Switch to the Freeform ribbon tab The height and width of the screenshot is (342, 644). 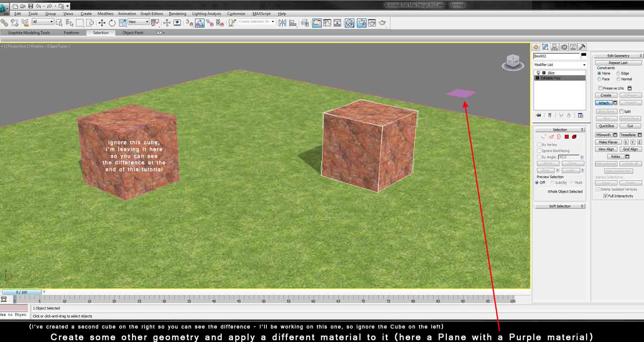pos(71,33)
